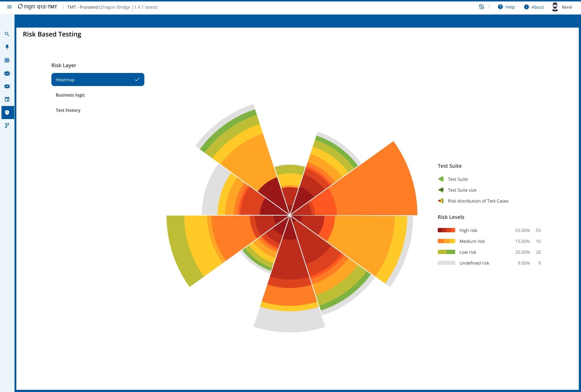Open the calendar icon in the sidebar
Screen dimensions: 581x392
[x=7, y=99]
